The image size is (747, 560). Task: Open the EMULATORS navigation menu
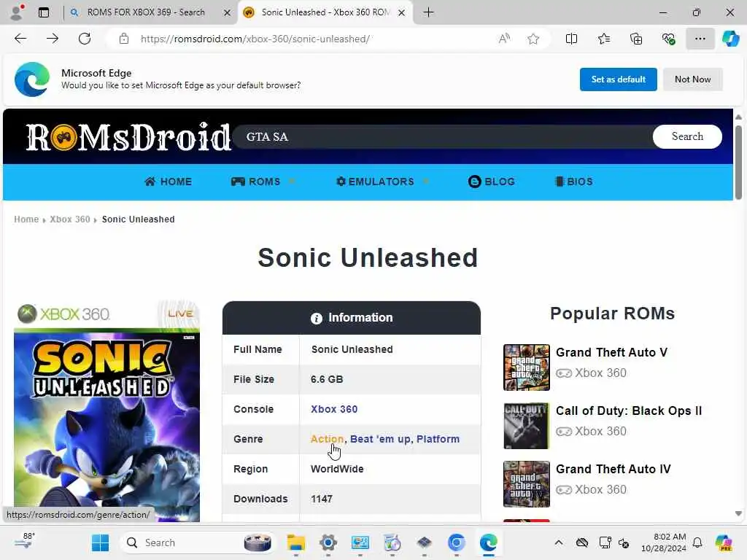375,182
